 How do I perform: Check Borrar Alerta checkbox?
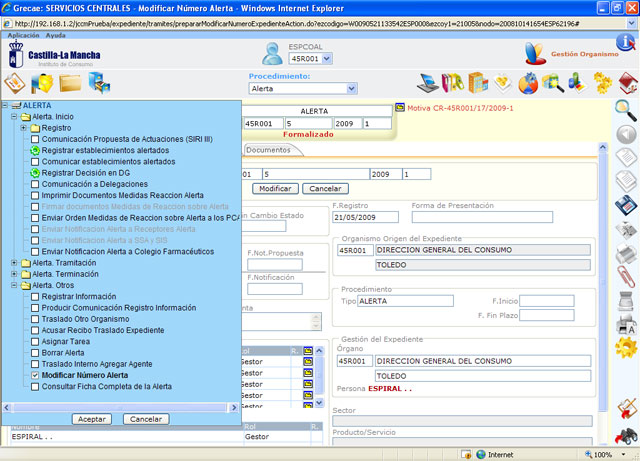point(35,353)
